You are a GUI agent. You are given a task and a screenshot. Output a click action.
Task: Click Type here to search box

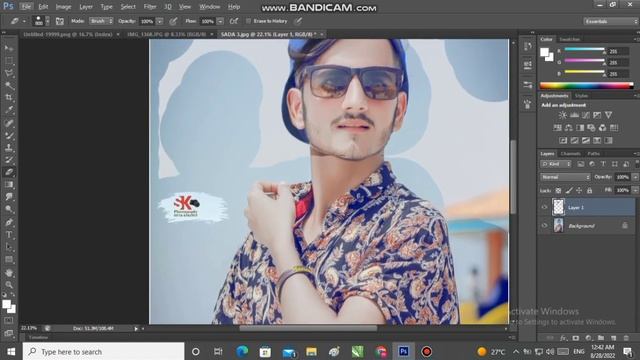pyautogui.click(x=104, y=351)
